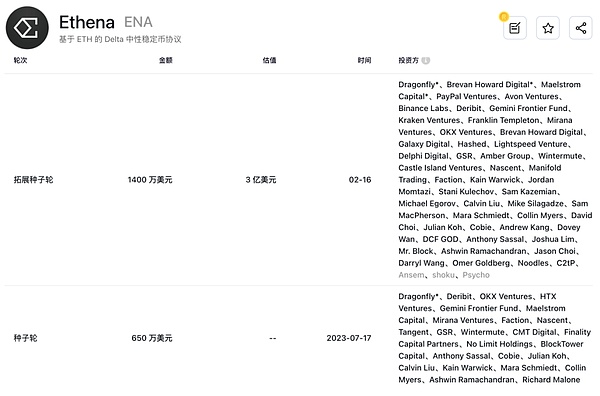Open the edit note icon button
Viewport: 600px width, 396px height.
click(x=515, y=28)
